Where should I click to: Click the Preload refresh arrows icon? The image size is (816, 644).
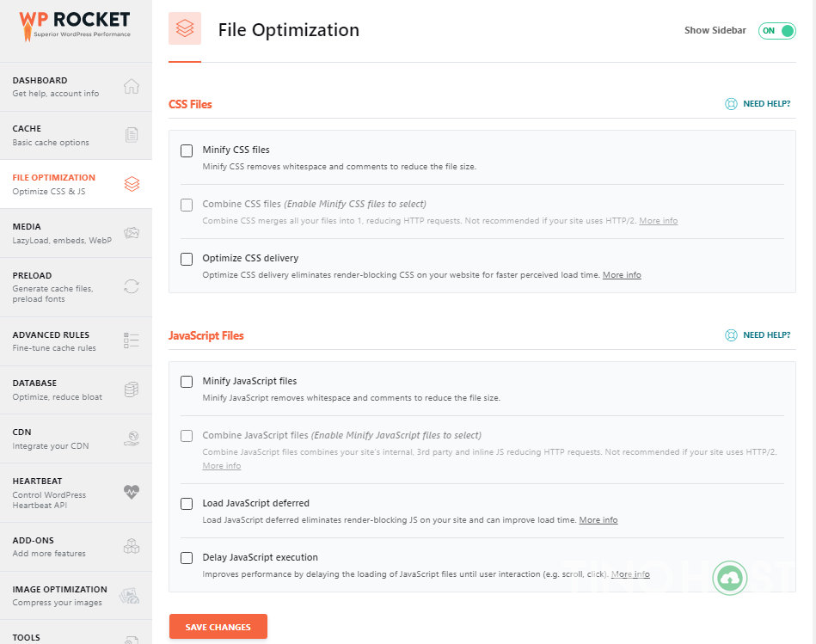(132, 286)
